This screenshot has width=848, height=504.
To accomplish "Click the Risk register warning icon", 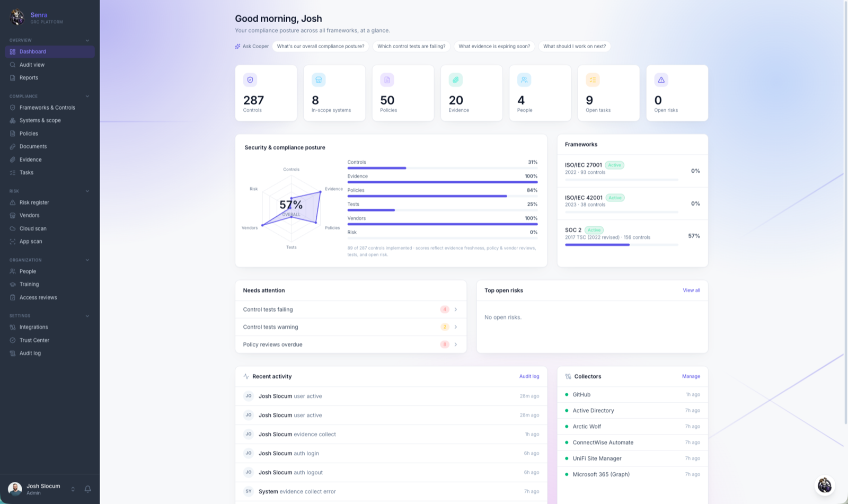I will click(13, 202).
